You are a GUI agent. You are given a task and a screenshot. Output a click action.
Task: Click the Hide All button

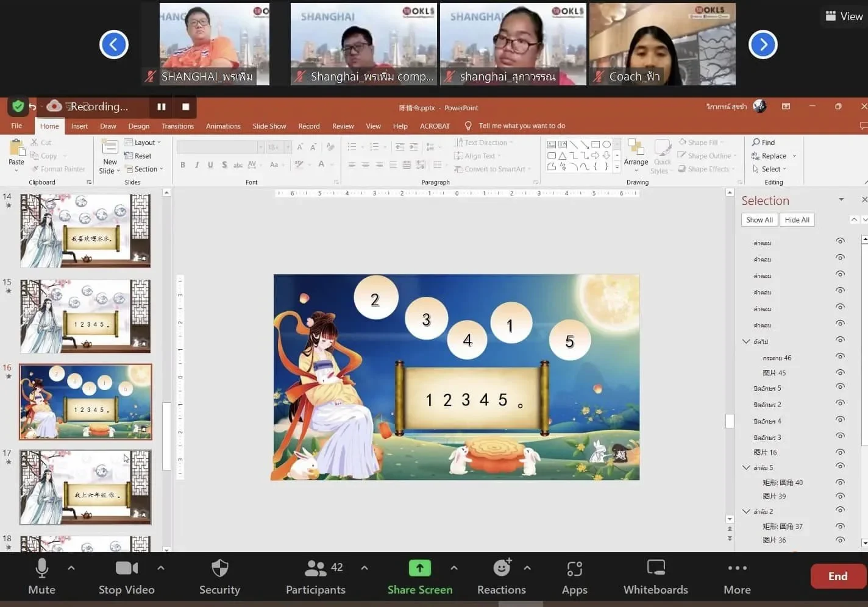(797, 220)
